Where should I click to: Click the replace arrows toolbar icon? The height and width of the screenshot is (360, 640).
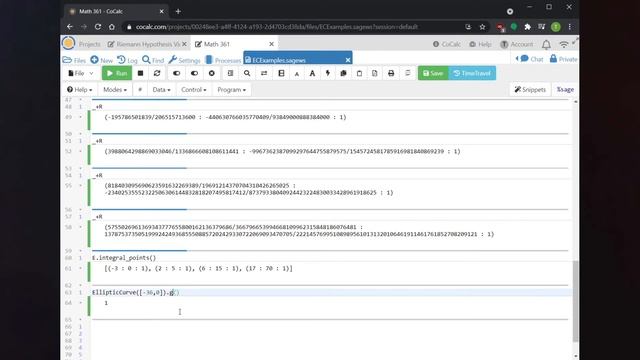click(x=264, y=73)
